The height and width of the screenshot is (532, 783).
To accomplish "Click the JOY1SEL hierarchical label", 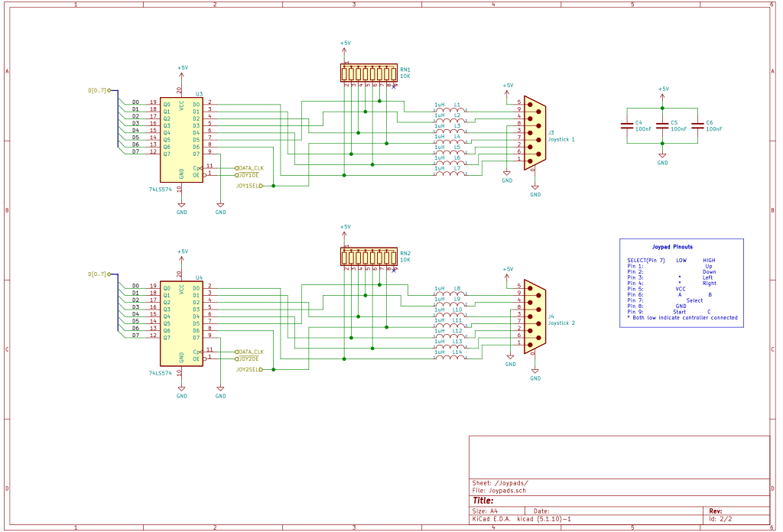I will click(x=249, y=186).
